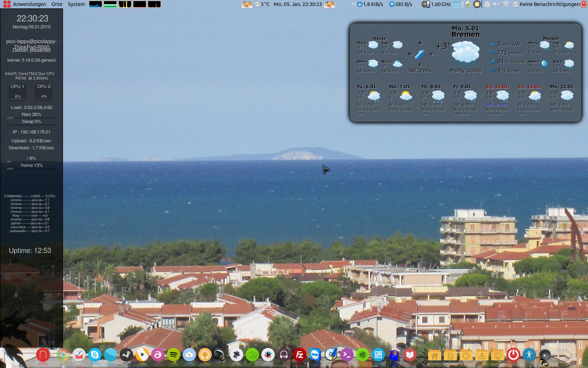Click the red power icon in dock

513,355
